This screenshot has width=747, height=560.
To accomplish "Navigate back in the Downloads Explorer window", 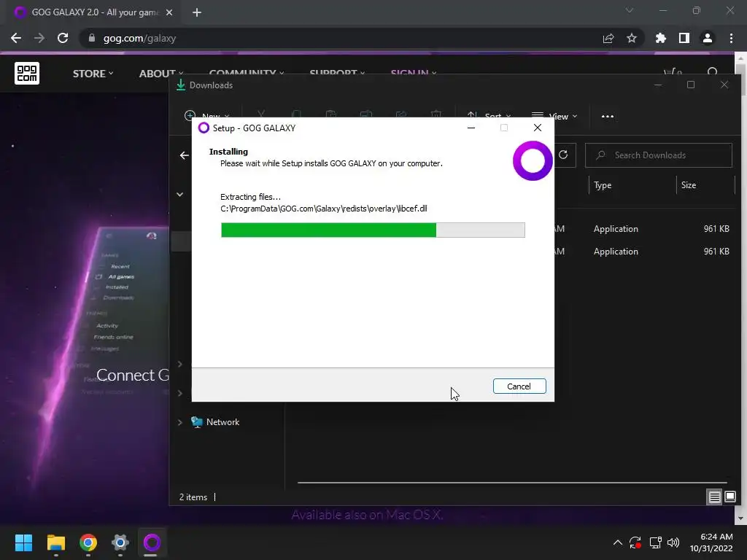I will 185,155.
